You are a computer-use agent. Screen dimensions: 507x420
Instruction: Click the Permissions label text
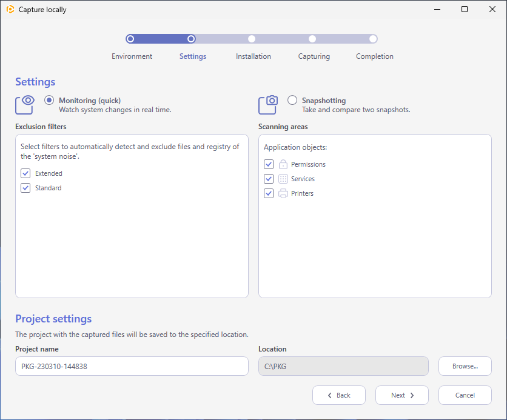(x=308, y=164)
